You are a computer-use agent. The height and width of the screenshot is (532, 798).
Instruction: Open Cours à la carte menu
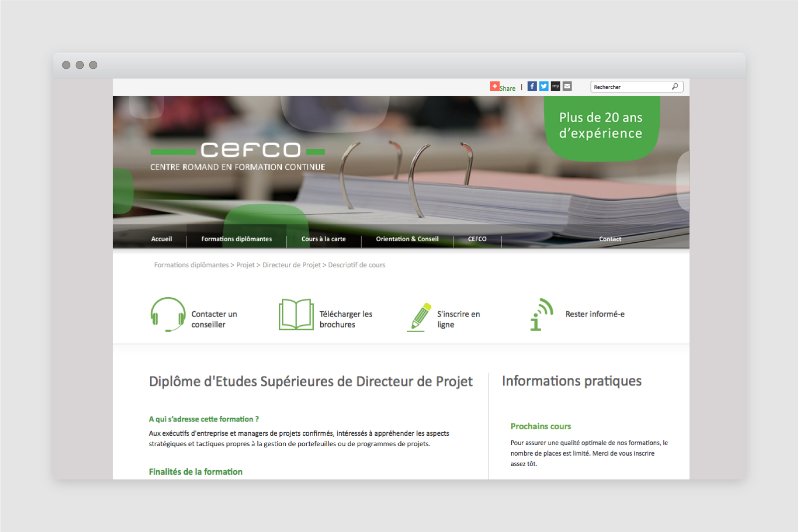point(323,239)
